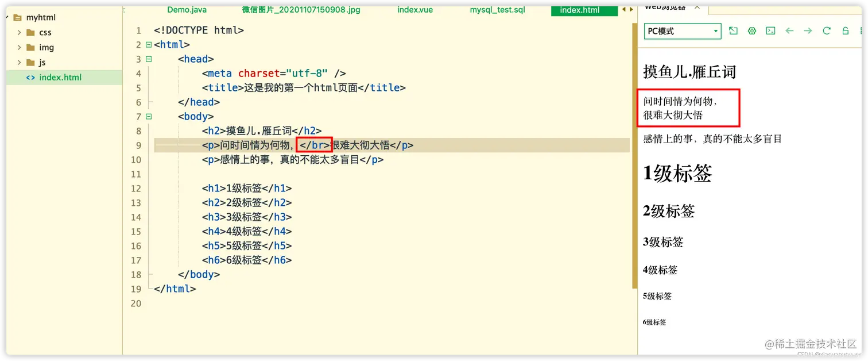
Task: Click the preview heading 6级标签
Action: click(654, 322)
